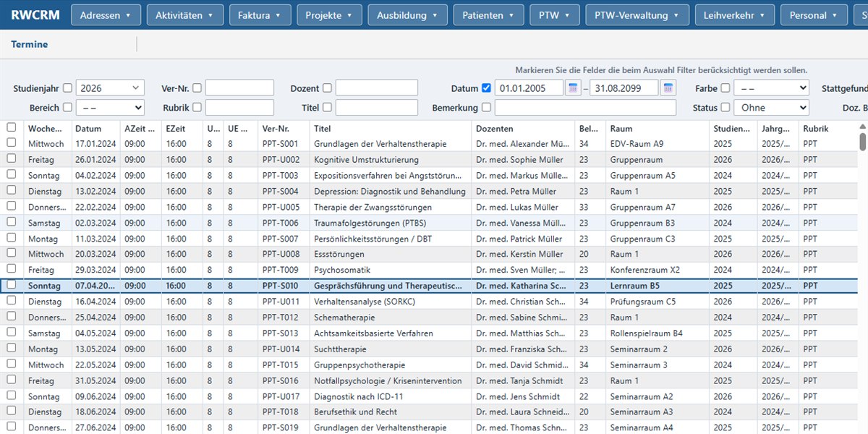Click the EZeit column header
The width and height of the screenshot is (868, 434).
[x=182, y=128]
